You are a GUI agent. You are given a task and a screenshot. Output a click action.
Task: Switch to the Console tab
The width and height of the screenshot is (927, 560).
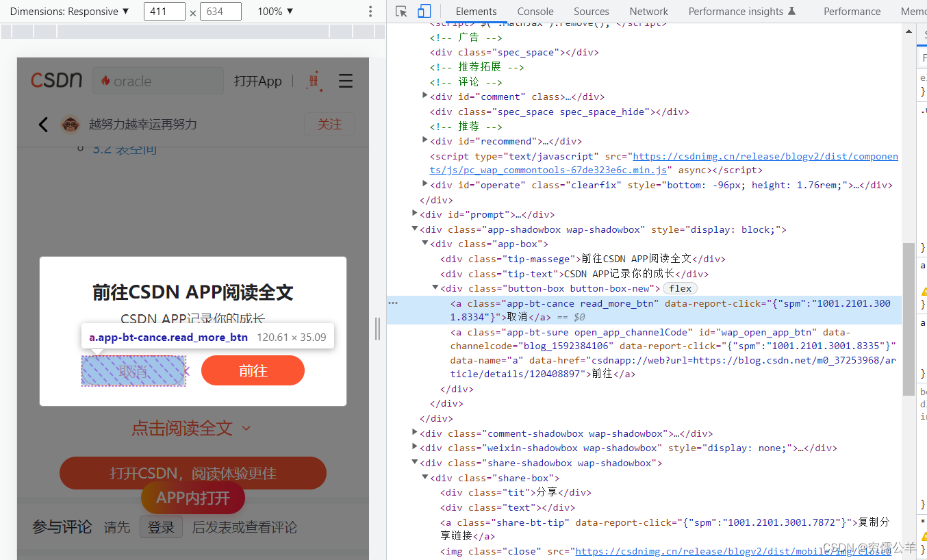[x=535, y=12]
